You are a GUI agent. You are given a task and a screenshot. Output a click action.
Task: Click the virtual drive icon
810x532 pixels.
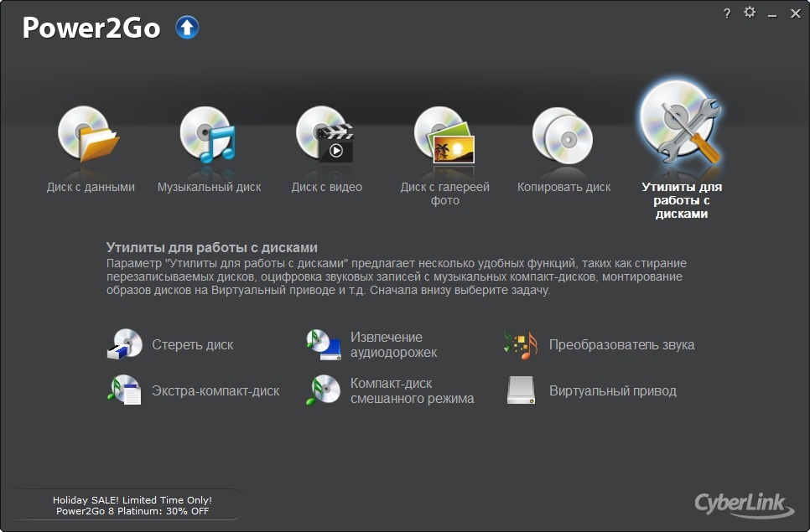click(521, 390)
